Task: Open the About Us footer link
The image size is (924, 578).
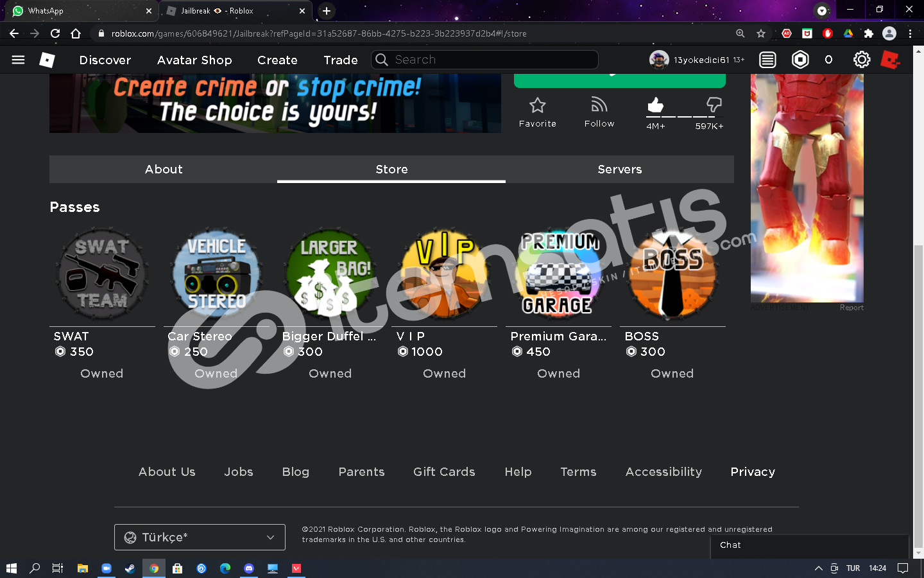Action: tap(167, 472)
